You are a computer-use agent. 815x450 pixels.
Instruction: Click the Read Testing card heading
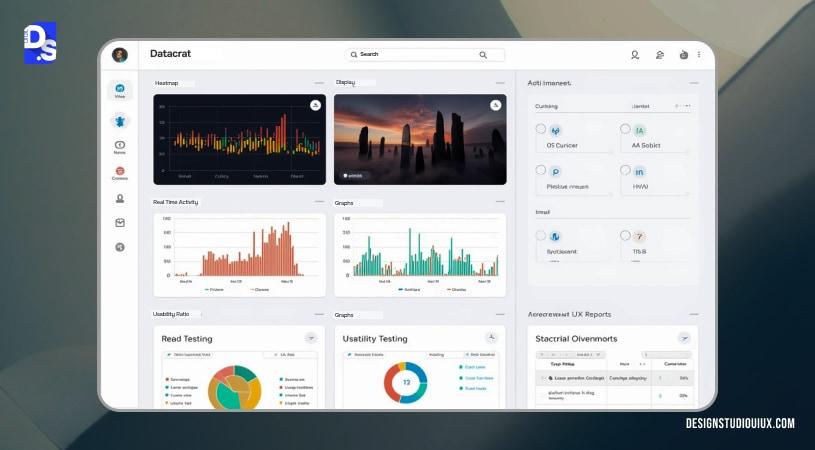point(187,339)
